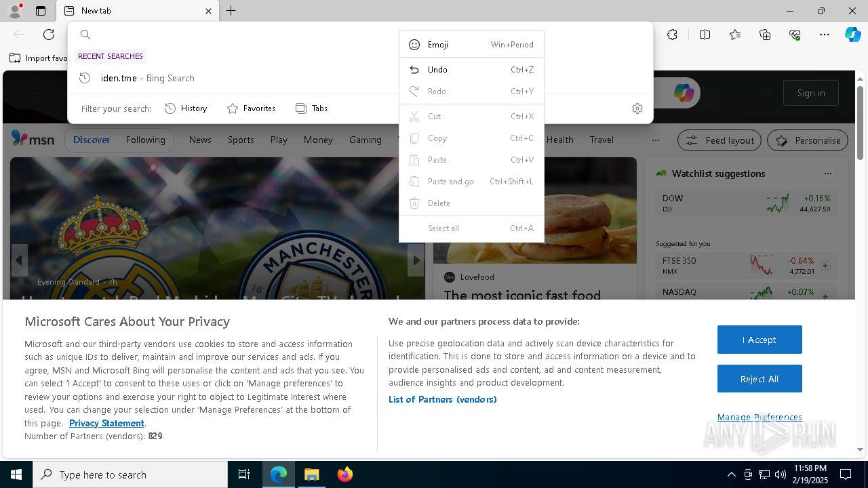Launch Firefox from taskbar
Viewport: 868px width, 488px height.
[344, 474]
